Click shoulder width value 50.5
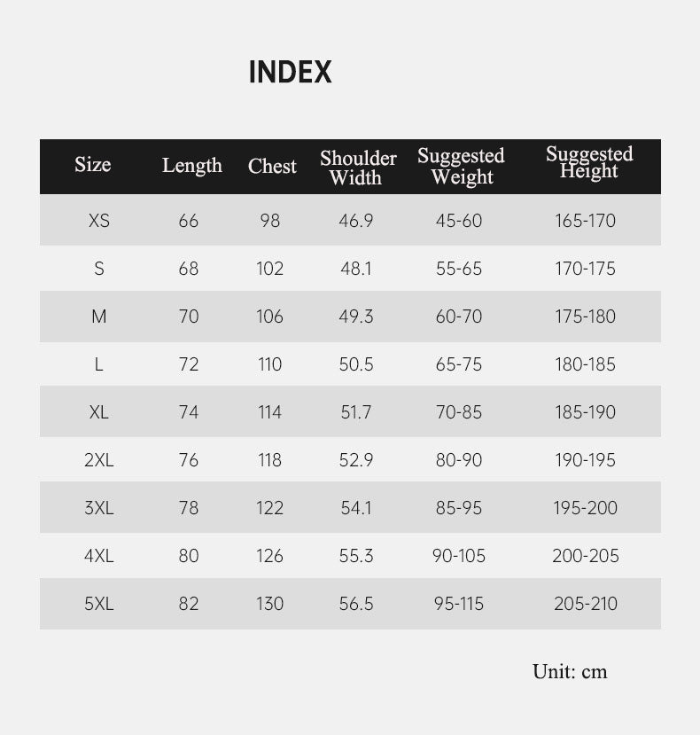The height and width of the screenshot is (735, 700). pyautogui.click(x=356, y=364)
